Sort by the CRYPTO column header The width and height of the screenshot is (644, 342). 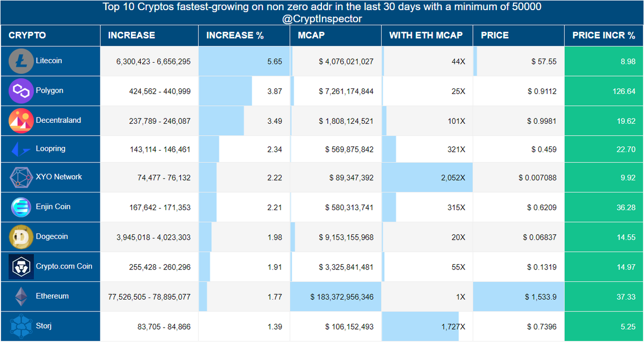click(x=50, y=35)
